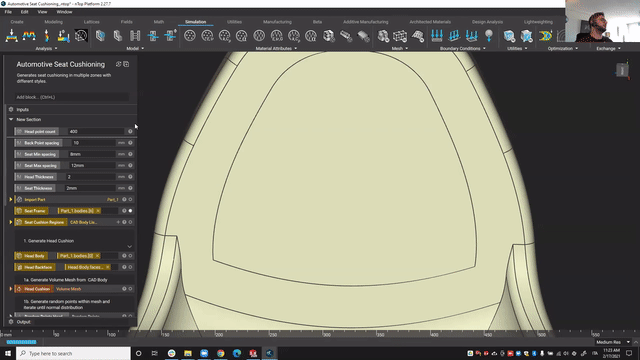This screenshot has height=360, width=640.
Task: Select the last circular material icon in Material Attributes
Action: tap(311, 36)
